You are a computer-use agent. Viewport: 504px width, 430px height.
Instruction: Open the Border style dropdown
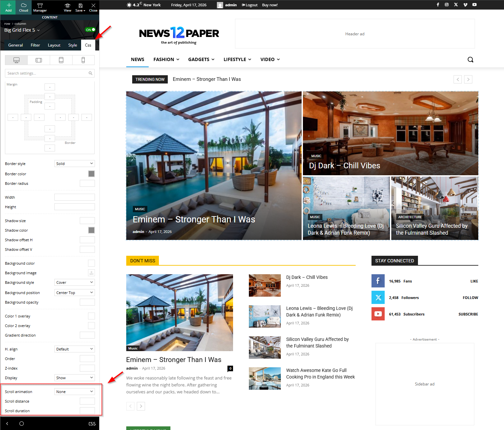74,164
